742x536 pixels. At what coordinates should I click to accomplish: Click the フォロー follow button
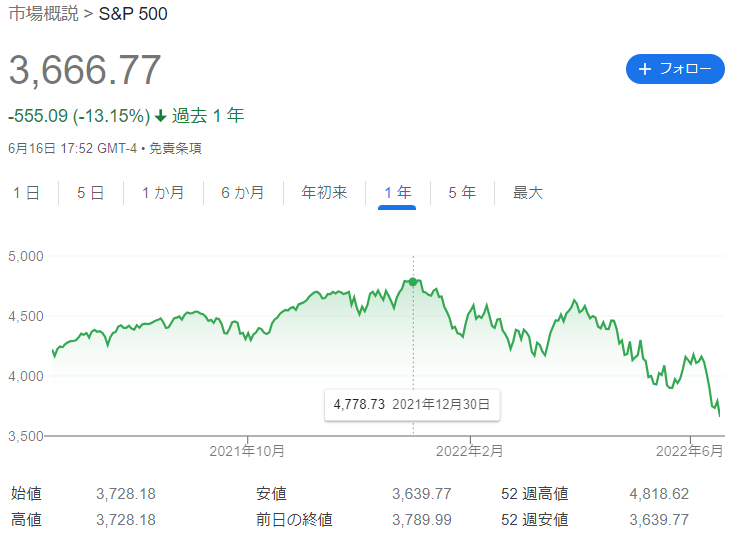(675, 69)
